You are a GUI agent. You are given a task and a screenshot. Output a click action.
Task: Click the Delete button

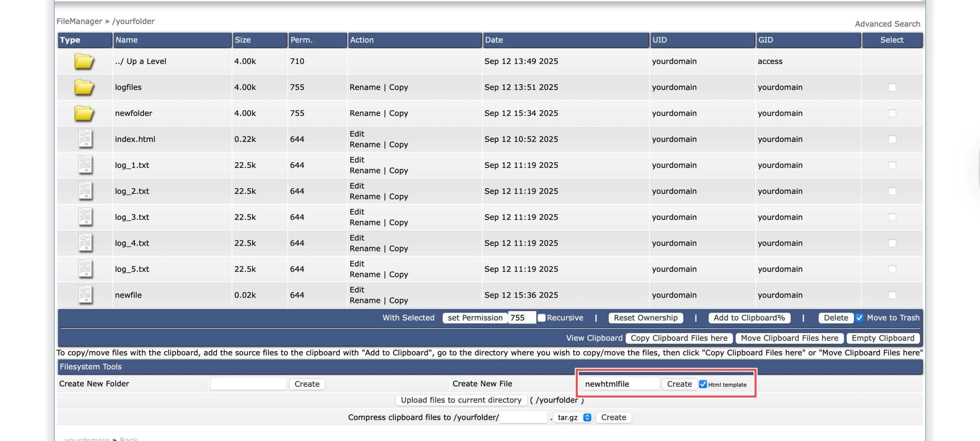(x=836, y=318)
